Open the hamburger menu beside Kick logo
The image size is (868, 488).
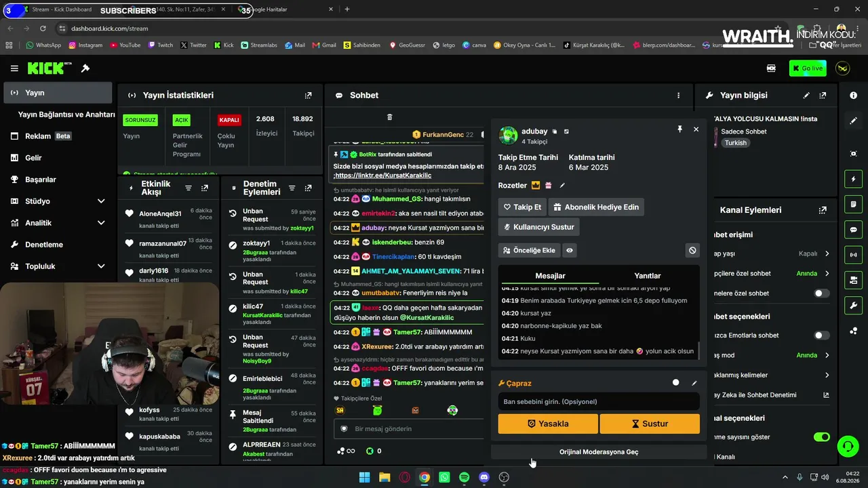(14, 68)
